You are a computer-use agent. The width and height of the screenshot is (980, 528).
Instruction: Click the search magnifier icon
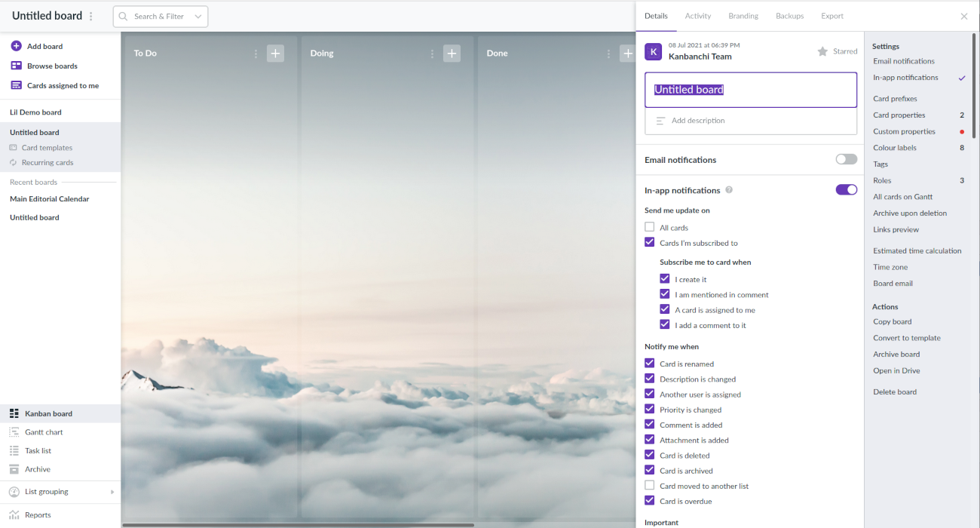tap(124, 17)
